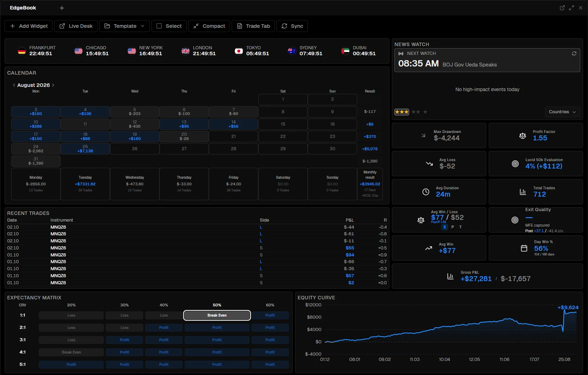Click the Lucid 50k Evaluation target icon
Image resolution: width=588 pixels, height=375 pixels.
point(515,164)
